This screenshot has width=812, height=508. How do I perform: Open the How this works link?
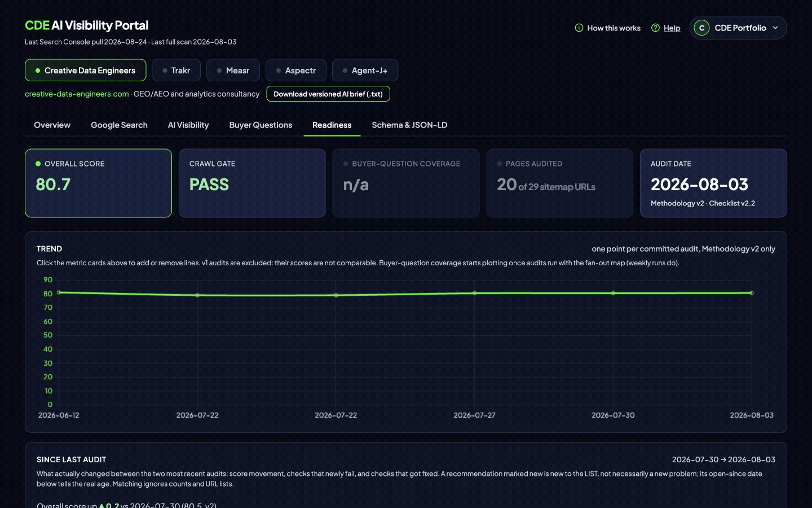pos(614,28)
